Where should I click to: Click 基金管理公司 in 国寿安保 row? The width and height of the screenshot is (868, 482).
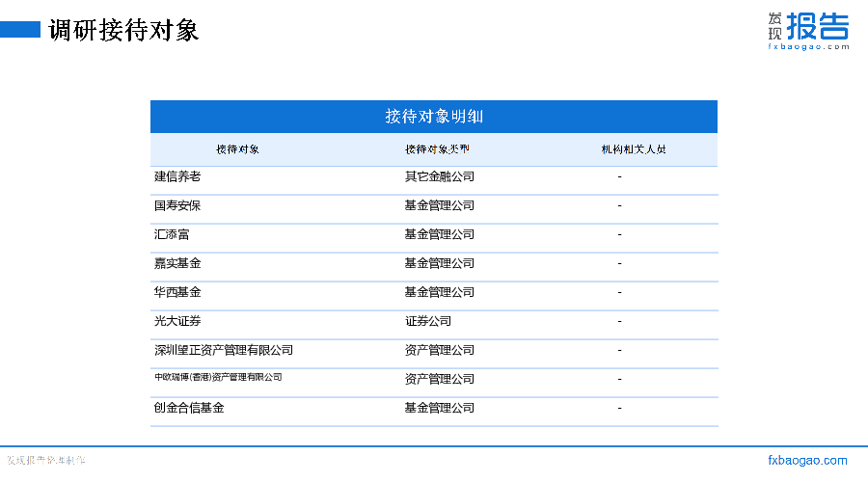(x=440, y=205)
